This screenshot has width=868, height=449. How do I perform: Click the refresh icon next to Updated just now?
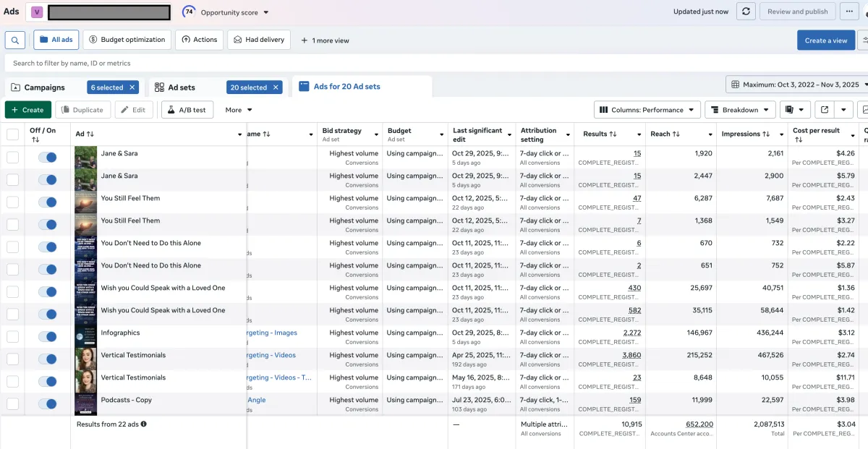click(746, 12)
